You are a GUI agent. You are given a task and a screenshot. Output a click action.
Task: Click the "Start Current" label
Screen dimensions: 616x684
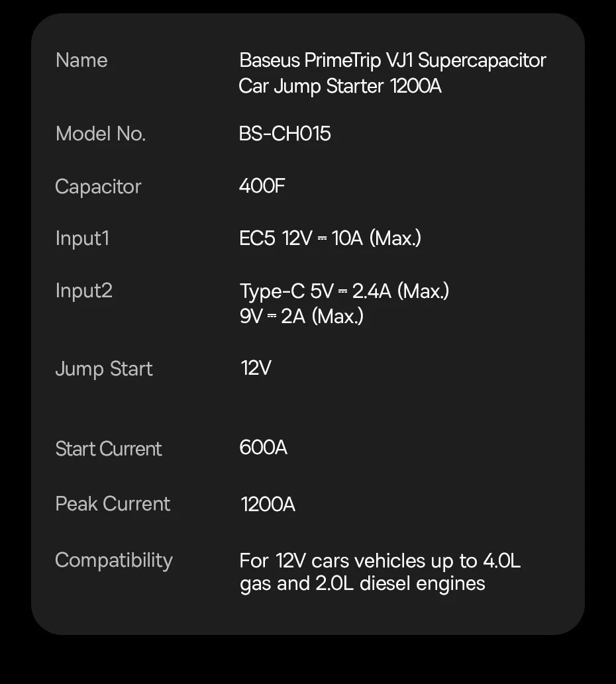pos(109,449)
